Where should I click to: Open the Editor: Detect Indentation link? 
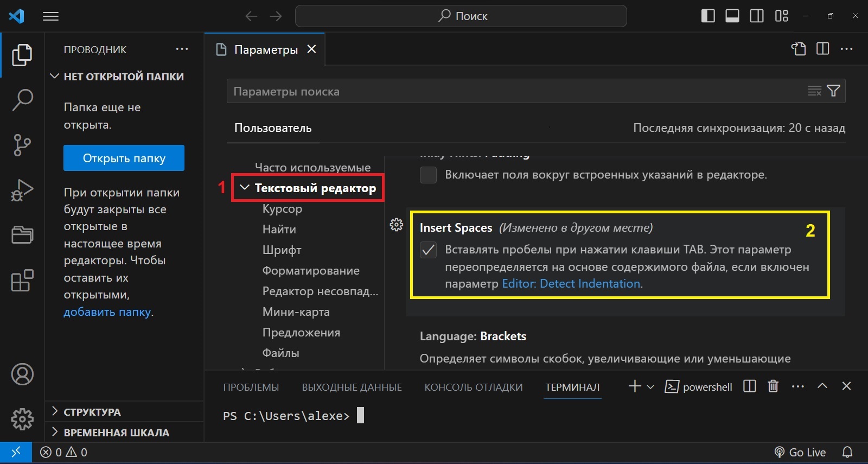point(571,283)
